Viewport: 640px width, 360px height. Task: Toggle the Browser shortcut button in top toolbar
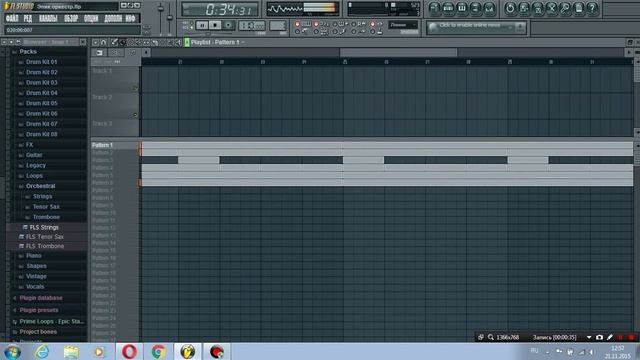coord(476,8)
